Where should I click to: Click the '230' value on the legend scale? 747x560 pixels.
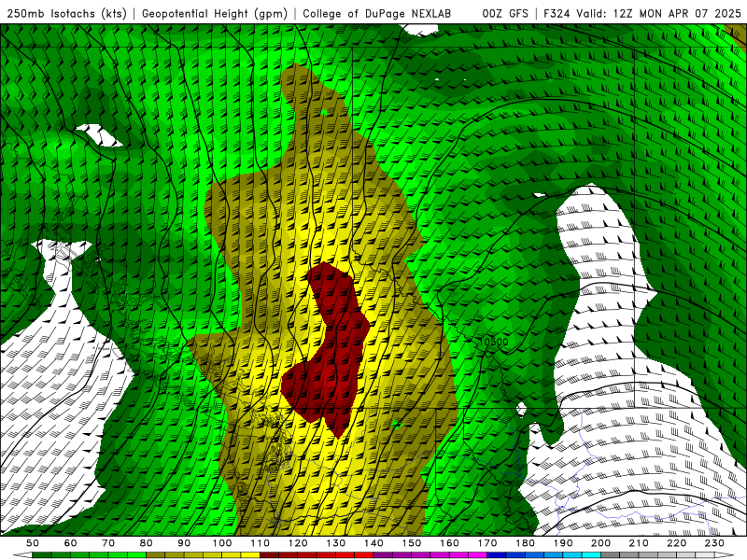714,543
